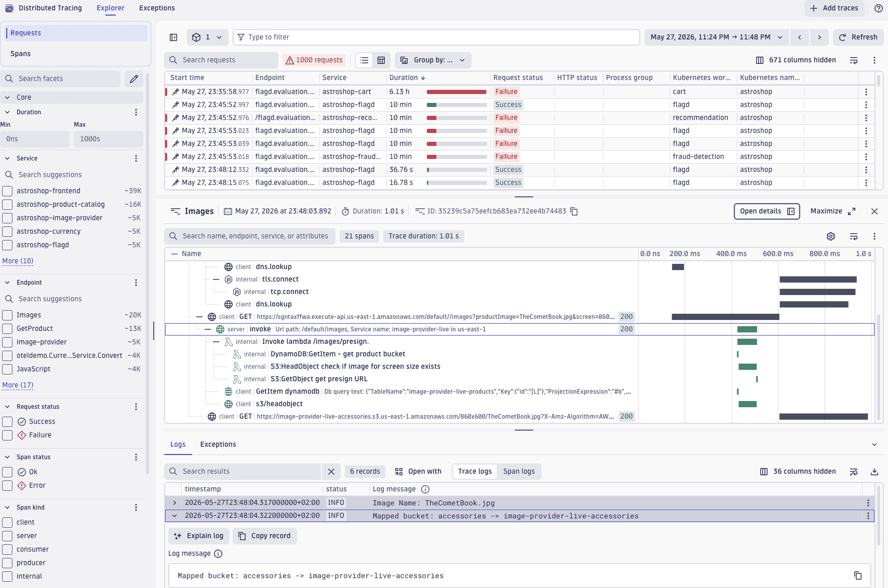Viewport: 888px width, 588px height.
Task: Go to next timeframe arrow
Action: (x=819, y=37)
